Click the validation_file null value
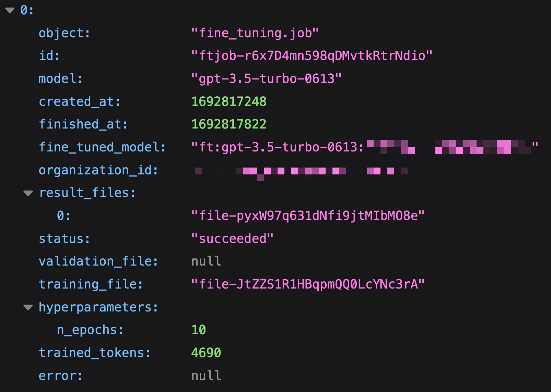 (206, 261)
